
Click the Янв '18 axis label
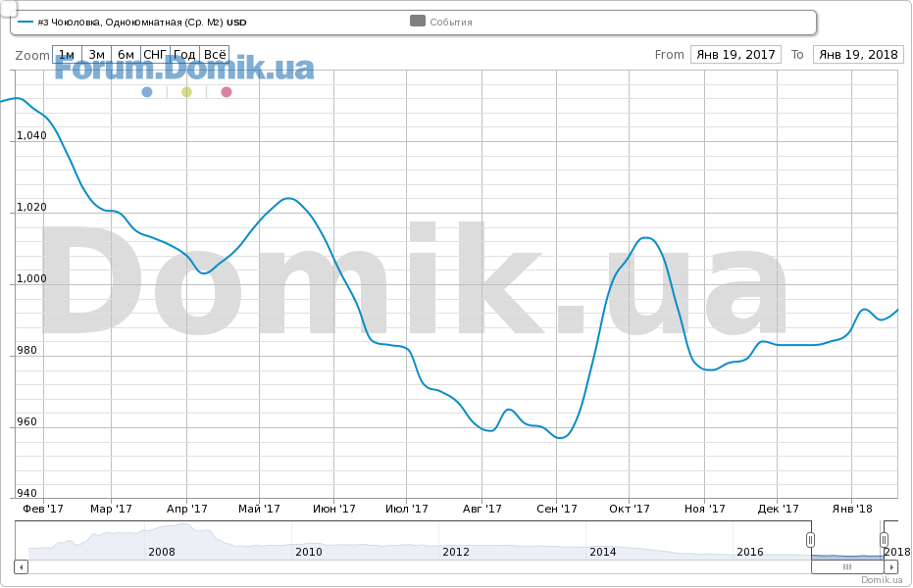point(852,509)
